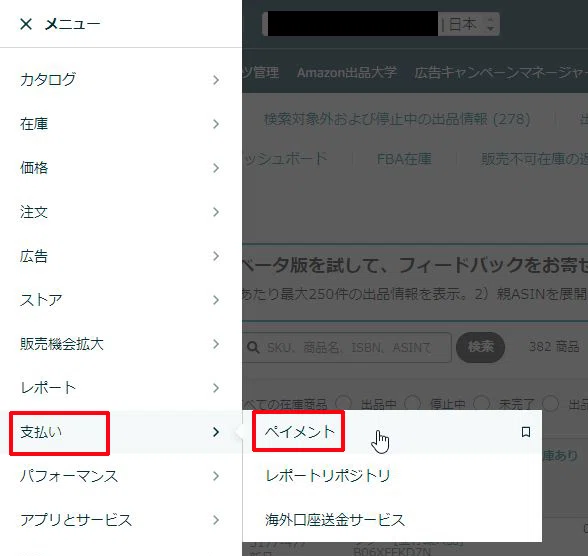
Task: Expand the 販売機会拡大 chevron arrow
Action: 216,344
